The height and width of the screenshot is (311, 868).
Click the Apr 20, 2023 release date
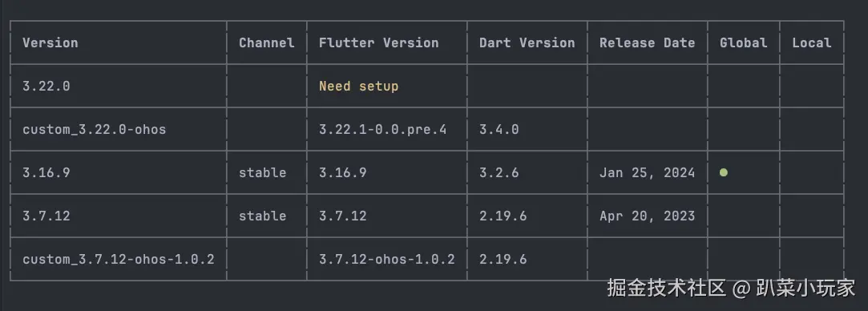click(647, 216)
